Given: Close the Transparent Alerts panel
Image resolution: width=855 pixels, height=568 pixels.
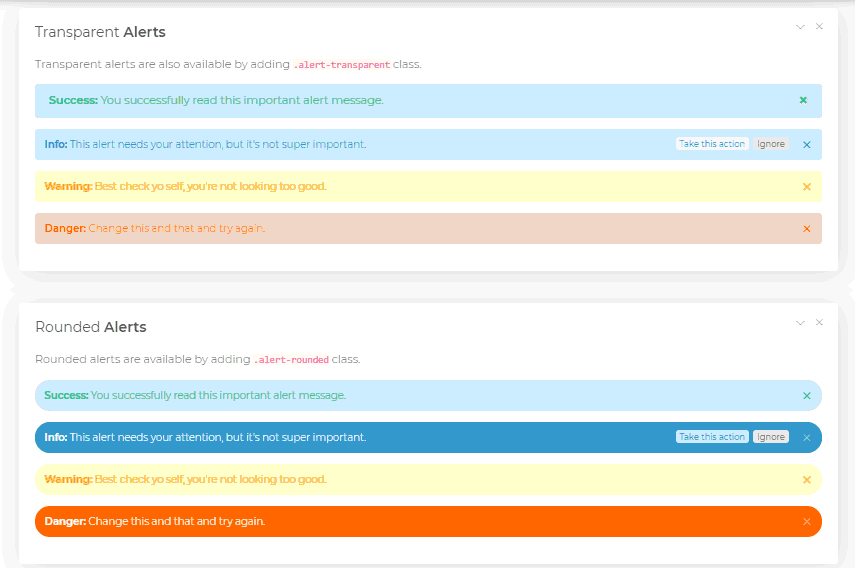Looking at the screenshot, I should coord(819,26).
